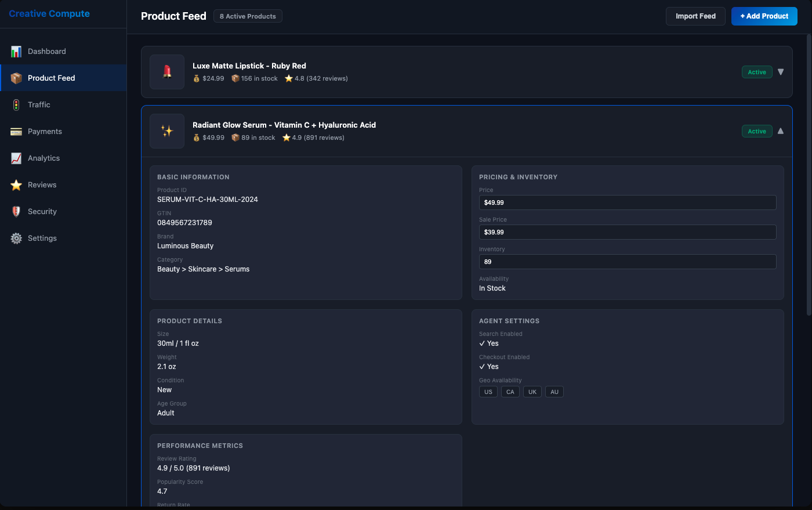
Task: Switch to the Product Feed page title
Action: click(x=173, y=16)
